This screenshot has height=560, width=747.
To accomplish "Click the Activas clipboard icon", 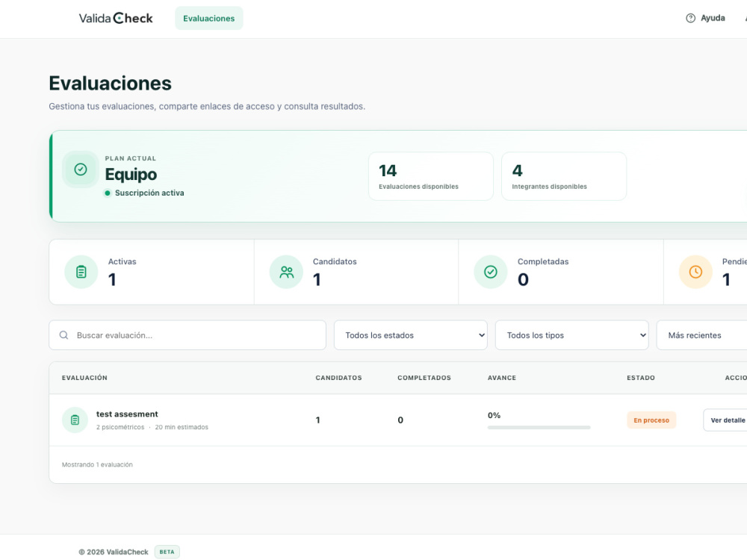I will (81, 272).
